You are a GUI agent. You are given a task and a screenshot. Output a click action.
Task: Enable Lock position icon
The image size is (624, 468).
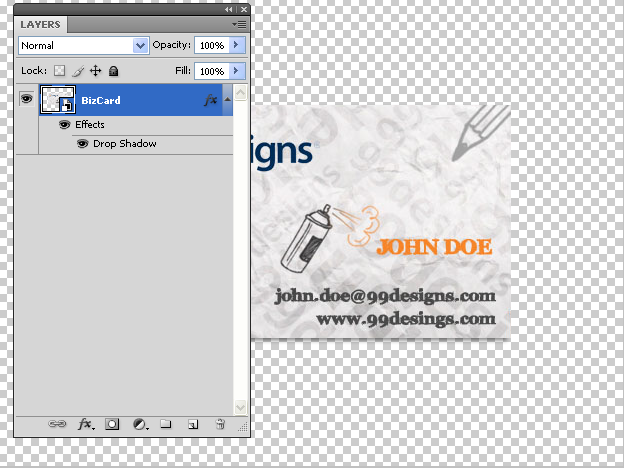96,71
